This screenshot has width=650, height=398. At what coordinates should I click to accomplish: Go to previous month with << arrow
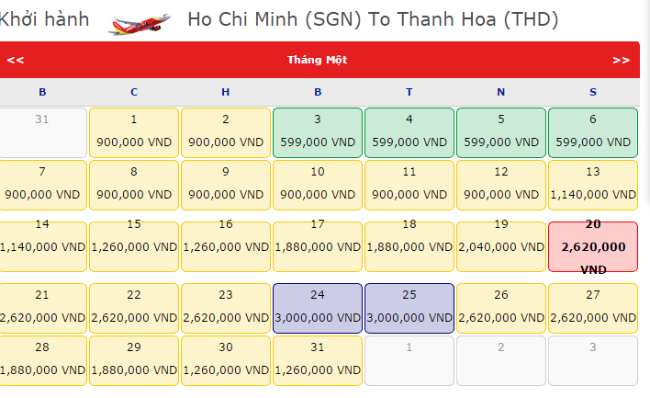click(15, 60)
